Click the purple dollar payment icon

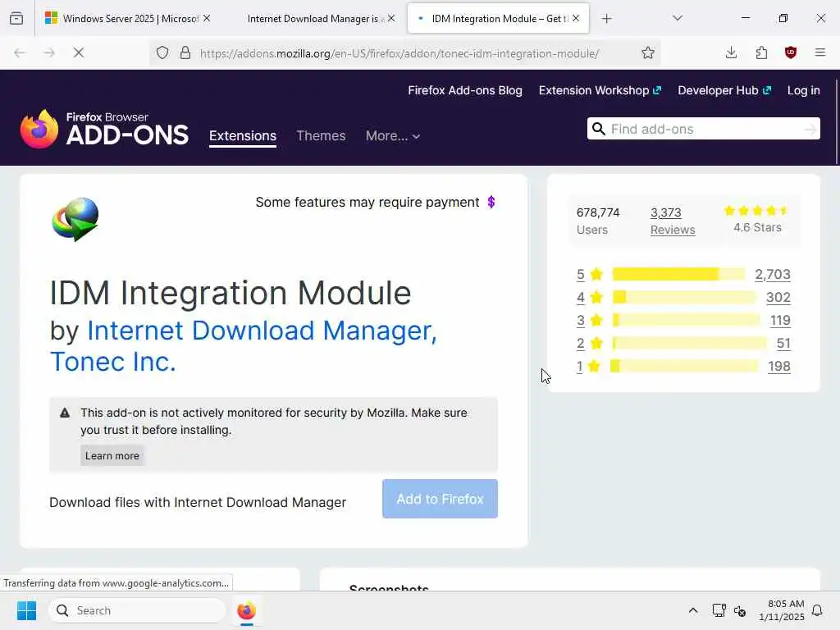[x=491, y=202]
